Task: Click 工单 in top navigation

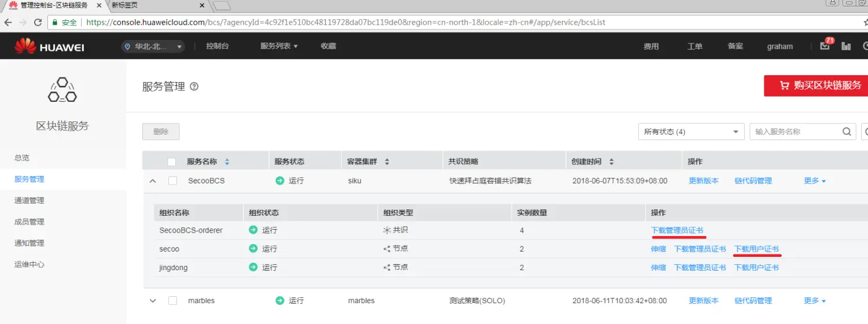Action: [695, 46]
